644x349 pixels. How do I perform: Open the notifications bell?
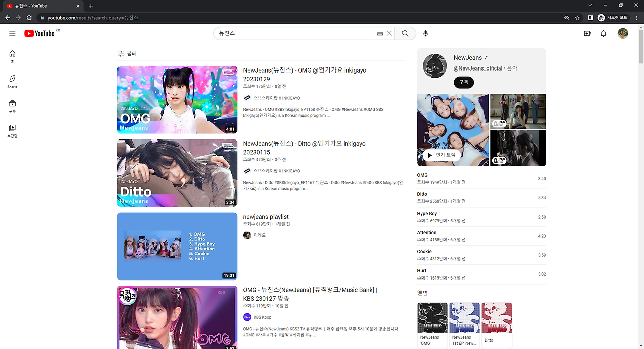604,33
